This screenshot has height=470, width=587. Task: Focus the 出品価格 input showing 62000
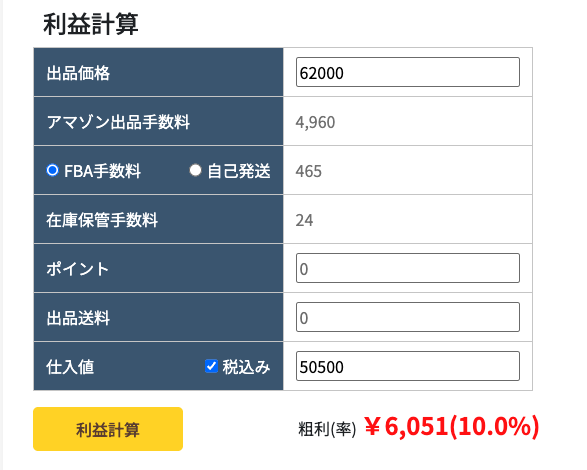pyautogui.click(x=408, y=72)
